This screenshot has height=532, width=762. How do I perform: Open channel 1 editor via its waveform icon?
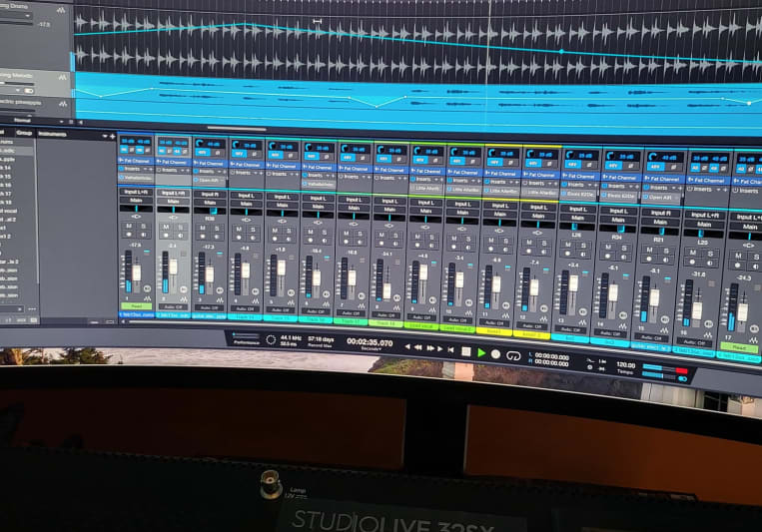[x=147, y=298]
